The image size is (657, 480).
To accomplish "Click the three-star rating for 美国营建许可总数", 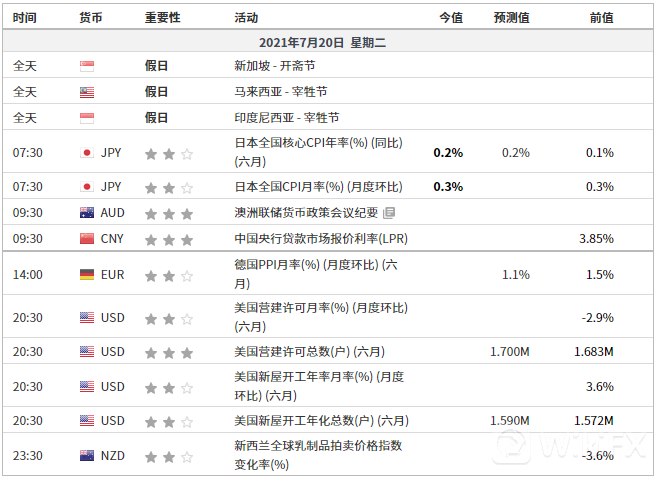I will pyautogui.click(x=168, y=352).
